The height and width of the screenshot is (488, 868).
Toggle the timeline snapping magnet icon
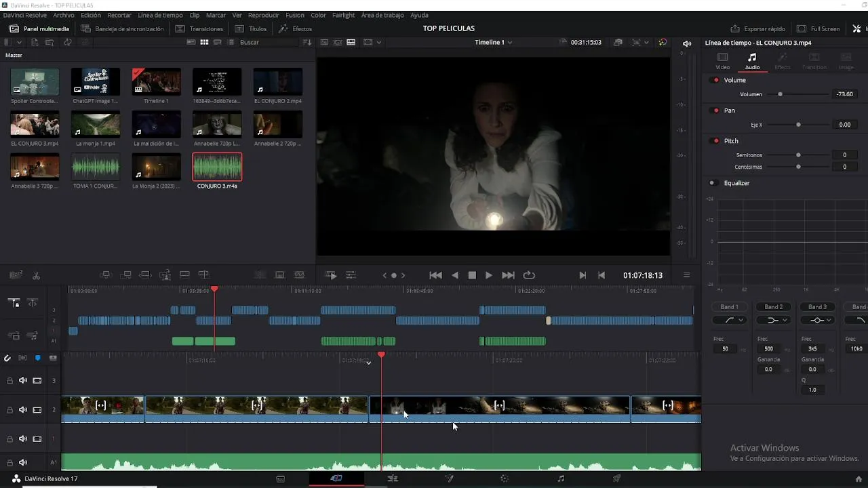click(7, 358)
